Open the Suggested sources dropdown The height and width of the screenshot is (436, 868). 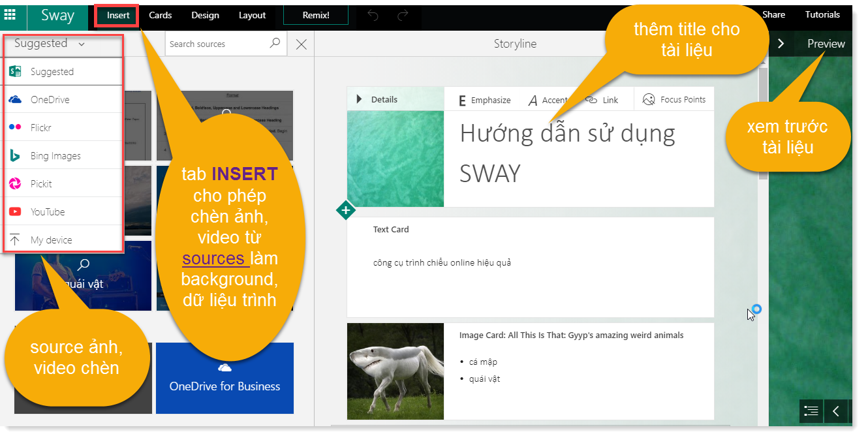(50, 44)
